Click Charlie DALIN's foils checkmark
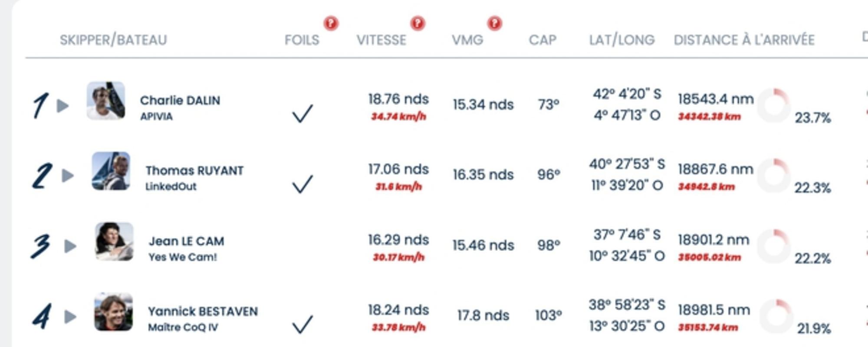 pos(302,114)
